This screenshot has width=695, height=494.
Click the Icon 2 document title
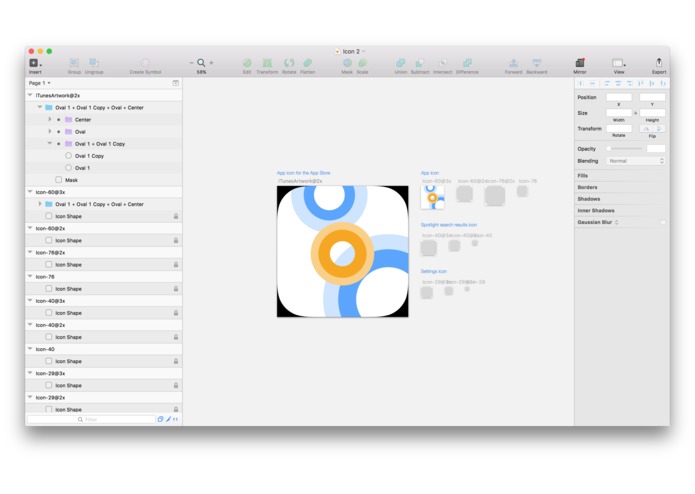pyautogui.click(x=351, y=51)
